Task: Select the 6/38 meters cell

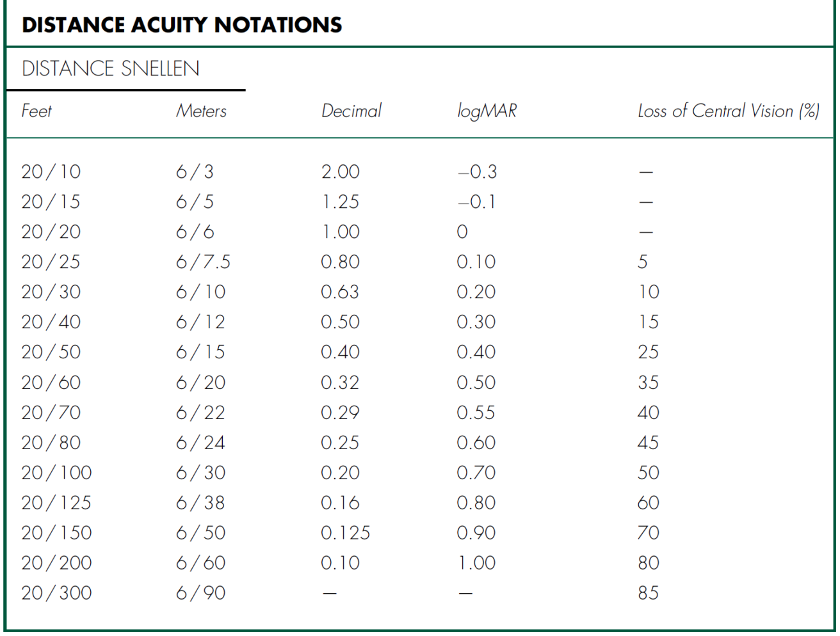Action: [x=200, y=503]
